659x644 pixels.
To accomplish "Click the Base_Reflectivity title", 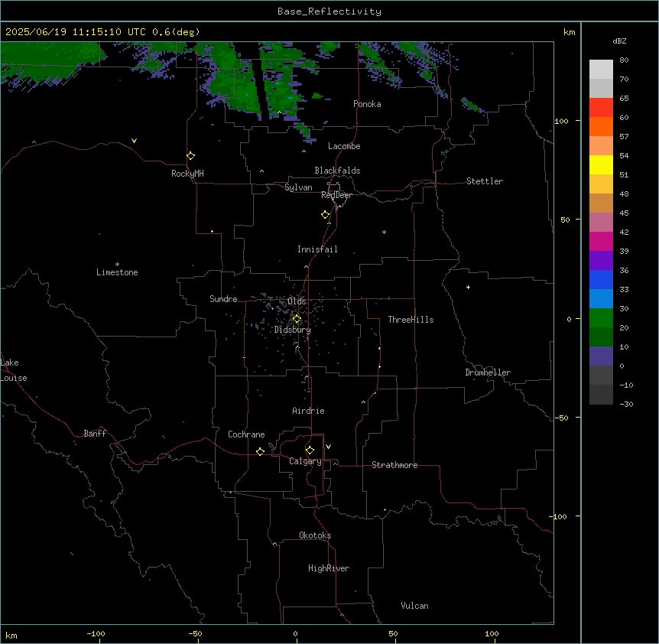I will (x=329, y=11).
